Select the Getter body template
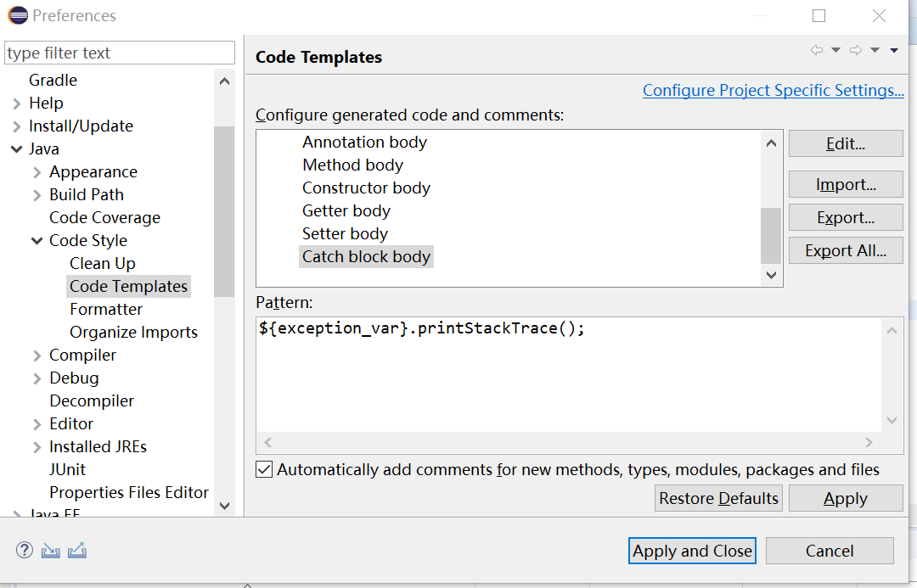The image size is (917, 588). click(x=346, y=210)
